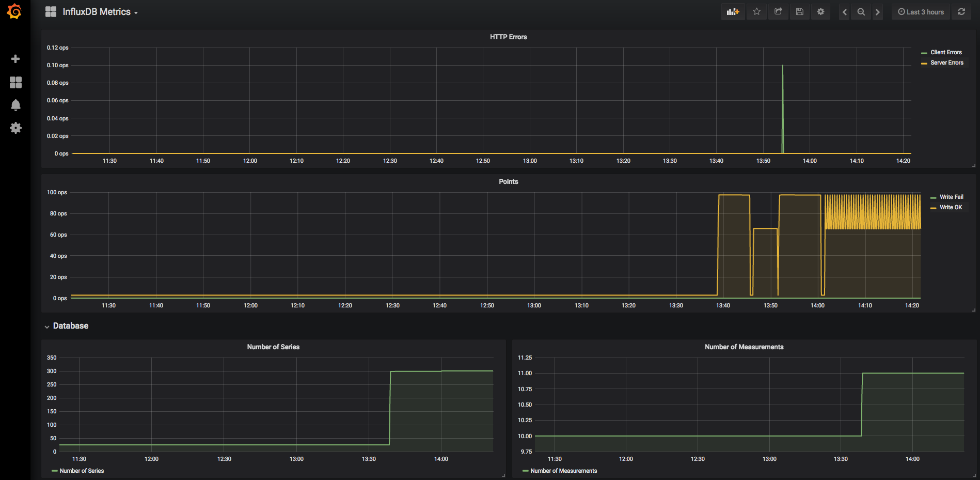Click the 300 axis label in Series
980x480 pixels.
[52, 371]
